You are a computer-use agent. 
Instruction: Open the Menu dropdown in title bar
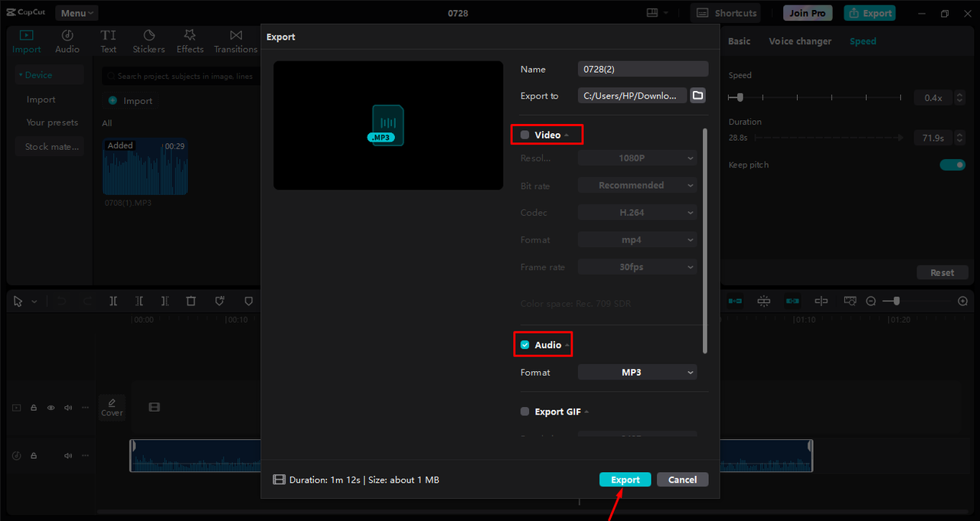pyautogui.click(x=77, y=13)
